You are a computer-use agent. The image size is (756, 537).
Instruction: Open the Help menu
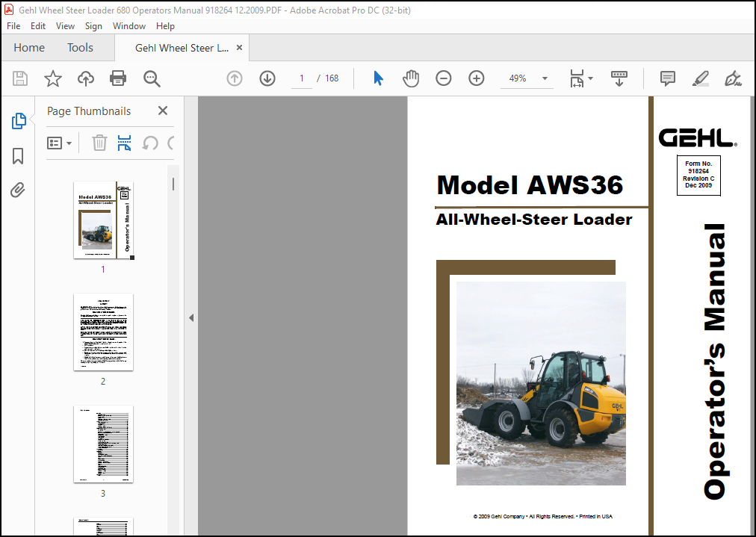tap(165, 26)
